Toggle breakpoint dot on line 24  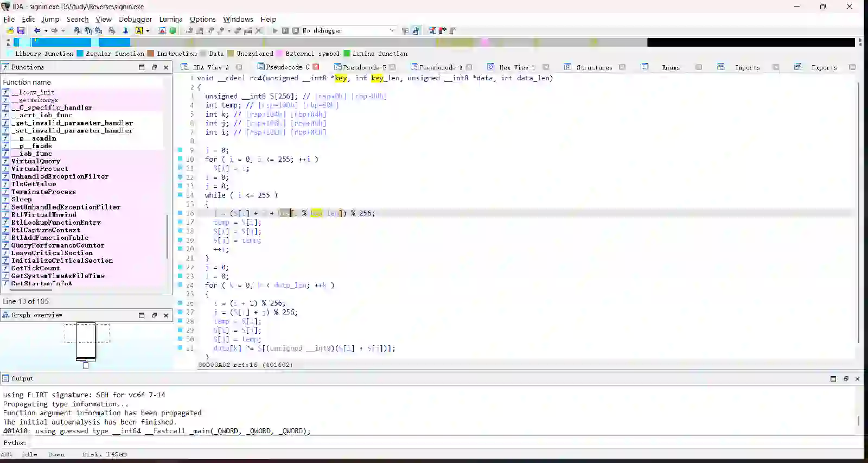tap(180, 285)
